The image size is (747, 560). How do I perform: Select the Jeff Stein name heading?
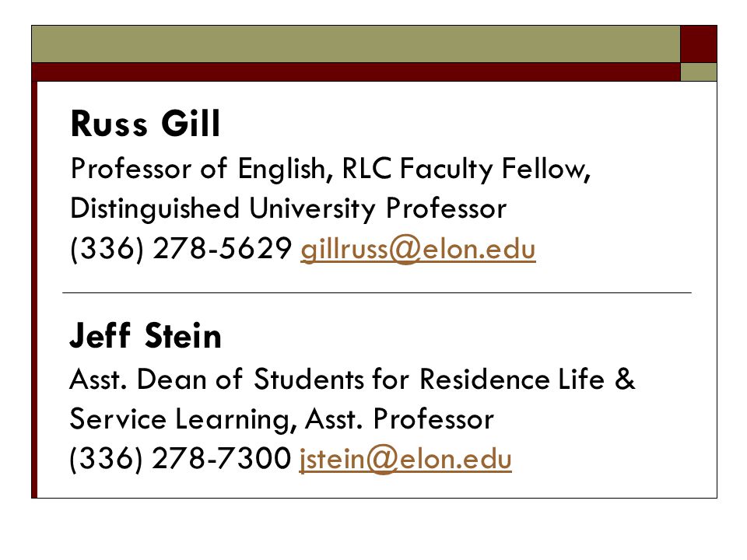[146, 335]
